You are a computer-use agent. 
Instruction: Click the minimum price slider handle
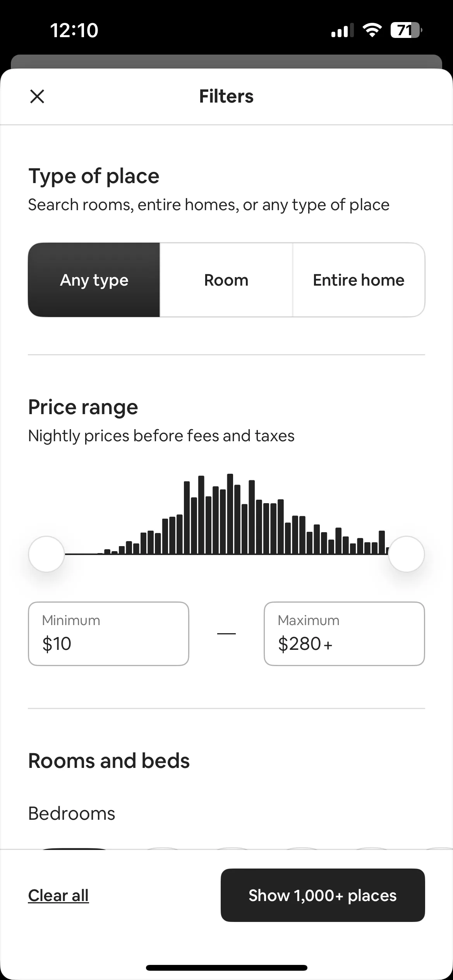pos(46,554)
